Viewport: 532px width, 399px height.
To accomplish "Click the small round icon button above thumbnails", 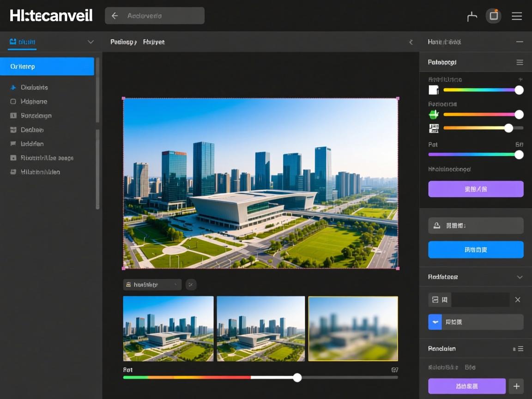I will point(191,284).
